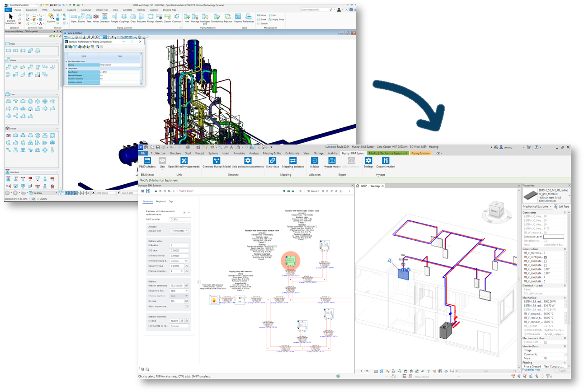
Task: Toggle TB_V_configur... checkbox in Properties
Action: pyautogui.click(x=546, y=257)
